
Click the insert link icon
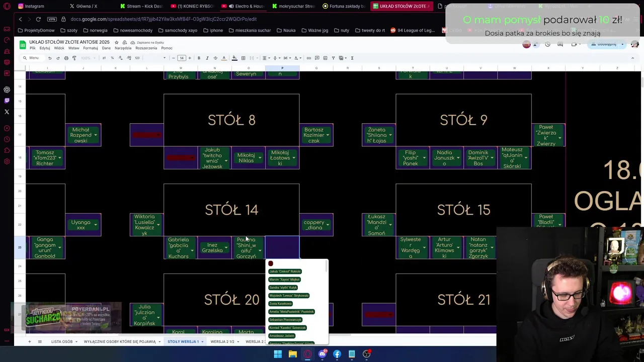[x=308, y=58]
